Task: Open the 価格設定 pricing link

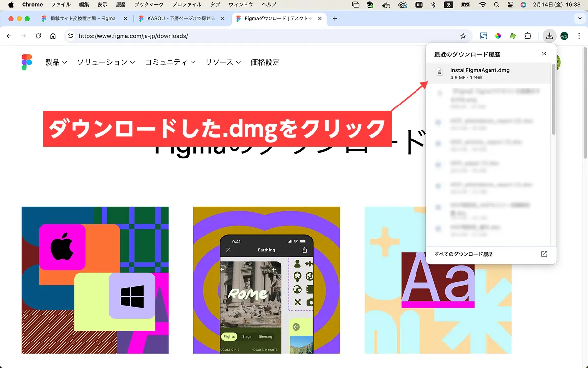Action: (x=265, y=62)
